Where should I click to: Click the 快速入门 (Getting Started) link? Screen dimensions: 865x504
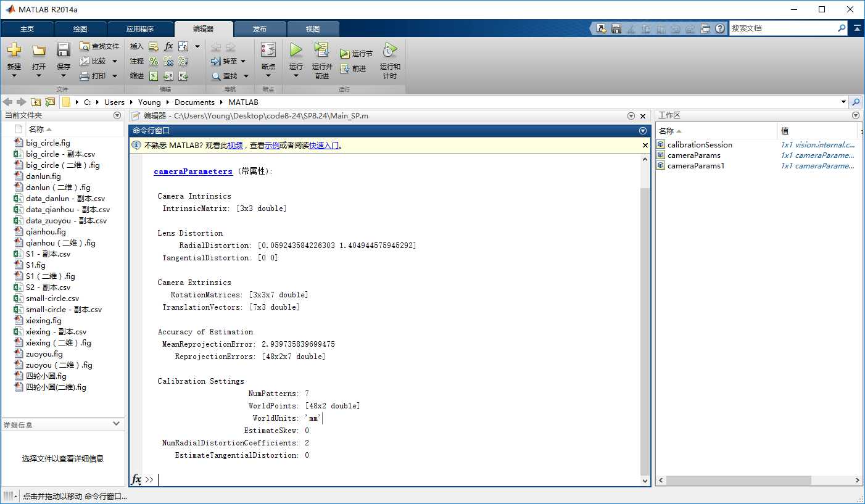click(x=324, y=146)
